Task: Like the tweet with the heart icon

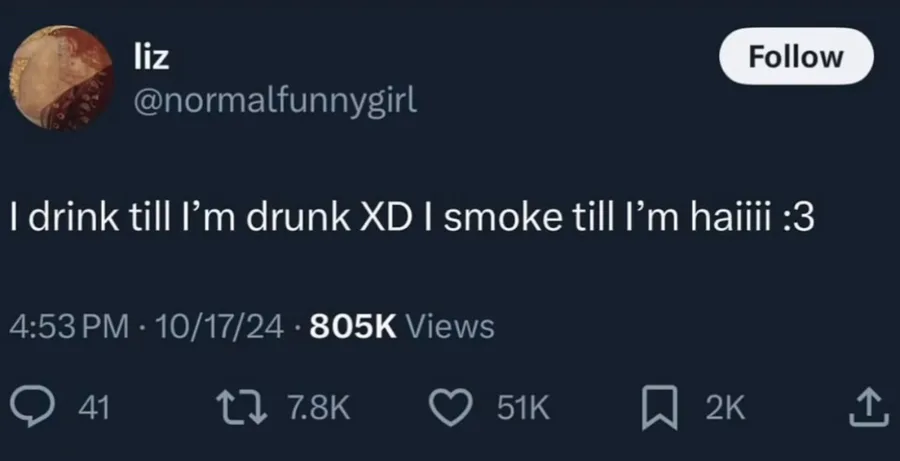Action: tap(452, 408)
